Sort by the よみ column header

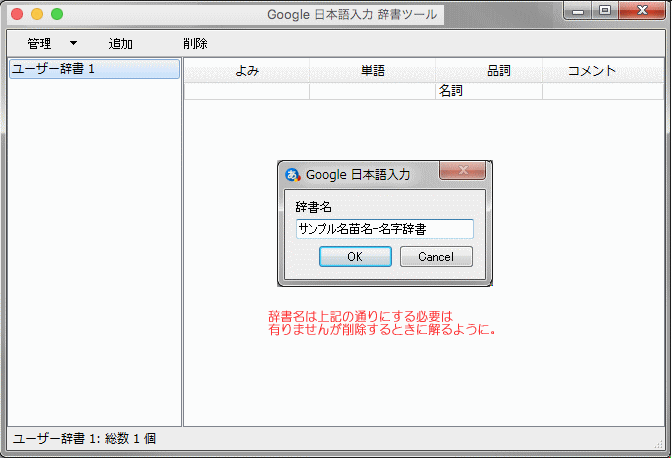[x=247, y=70]
